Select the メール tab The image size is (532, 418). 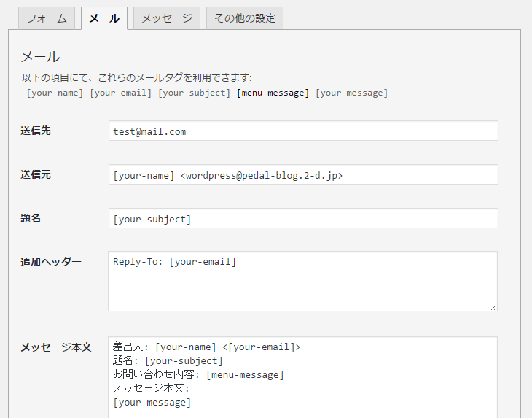[104, 18]
